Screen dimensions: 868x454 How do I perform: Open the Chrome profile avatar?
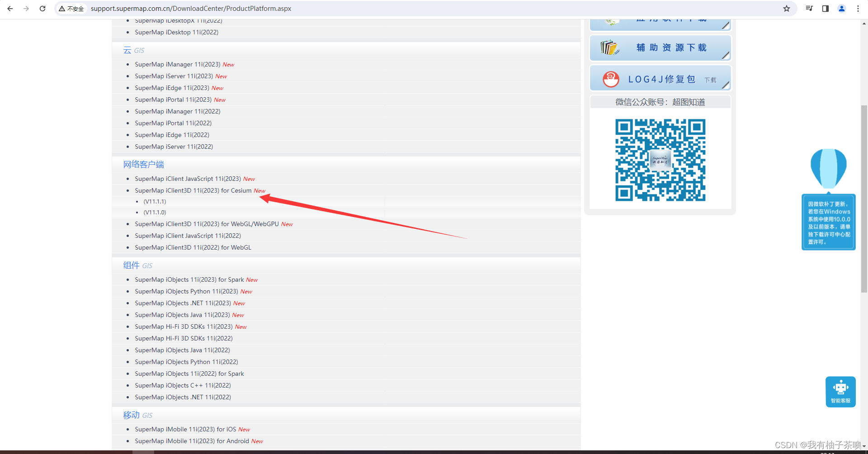[x=842, y=9]
